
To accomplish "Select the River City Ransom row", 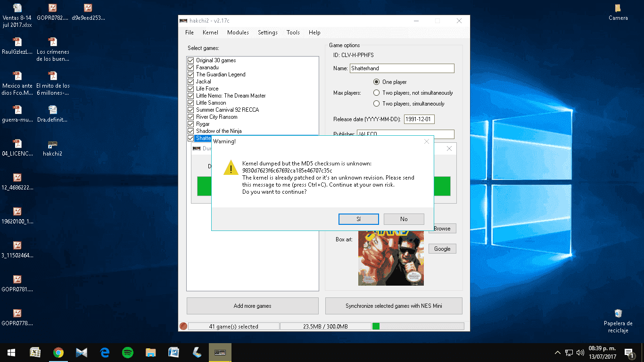I will [x=253, y=117].
